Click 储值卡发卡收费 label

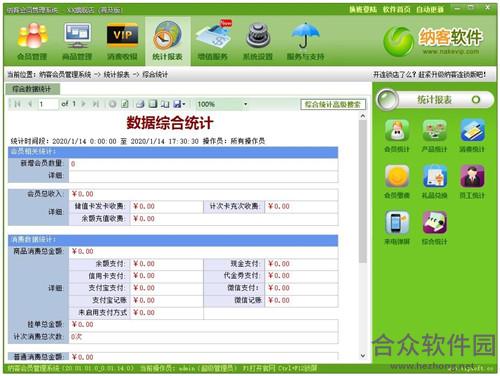[99, 206]
